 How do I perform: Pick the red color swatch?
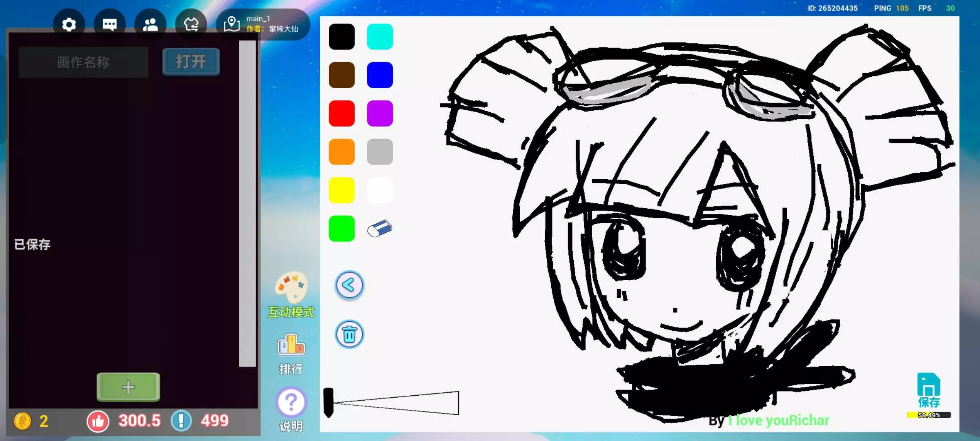click(x=341, y=114)
